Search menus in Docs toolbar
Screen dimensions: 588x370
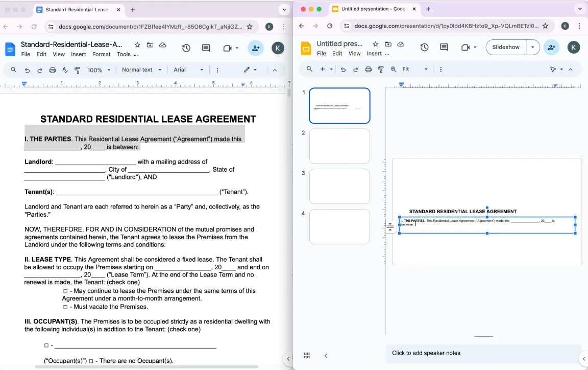13,70
